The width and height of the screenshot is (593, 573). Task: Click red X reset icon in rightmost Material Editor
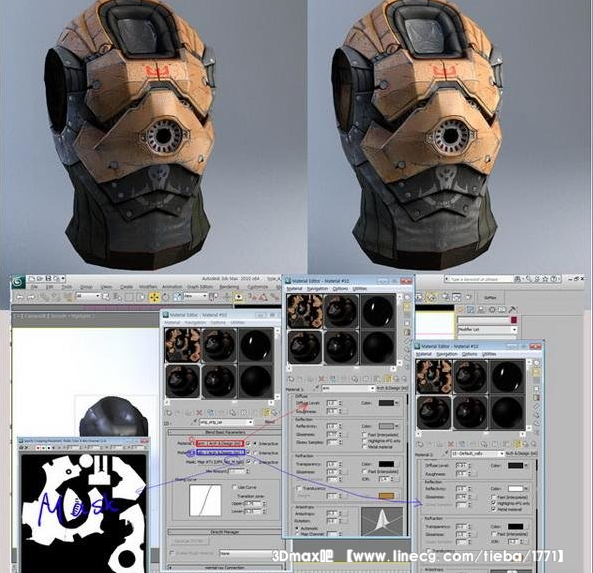pos(450,444)
